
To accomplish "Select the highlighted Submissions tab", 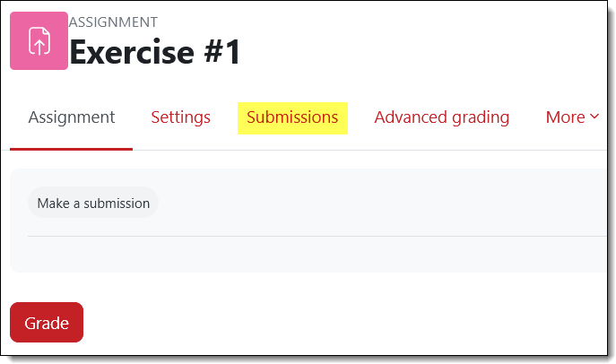I will [292, 117].
